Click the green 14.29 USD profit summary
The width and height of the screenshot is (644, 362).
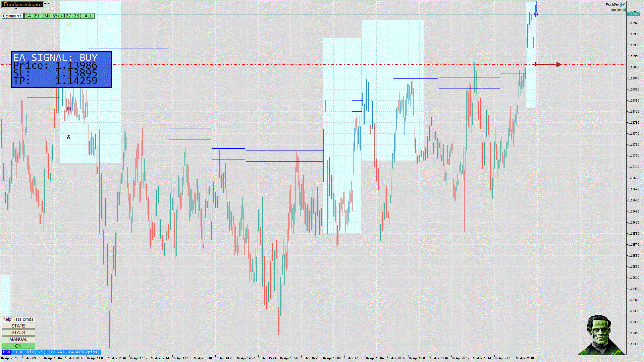[59, 16]
